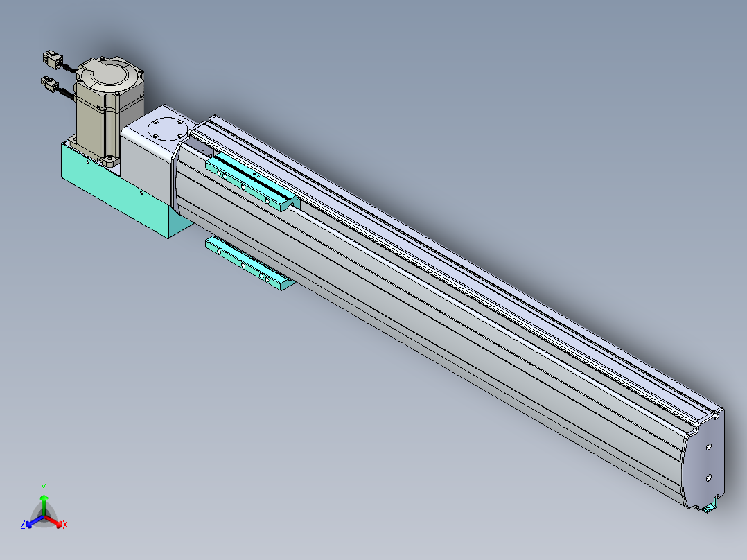Select the upper hole on the end cap
The height and width of the screenshot is (560, 747).
pyautogui.click(x=708, y=446)
